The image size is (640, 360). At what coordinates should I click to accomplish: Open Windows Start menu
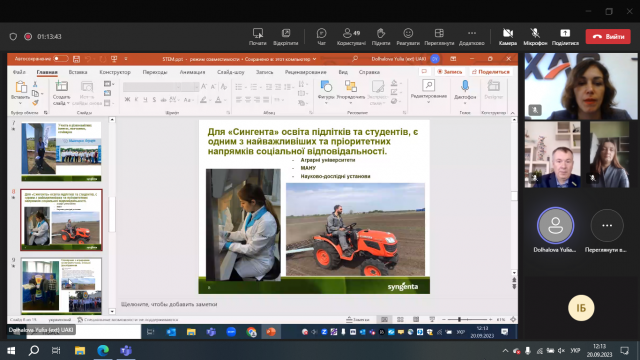[x=11, y=351]
